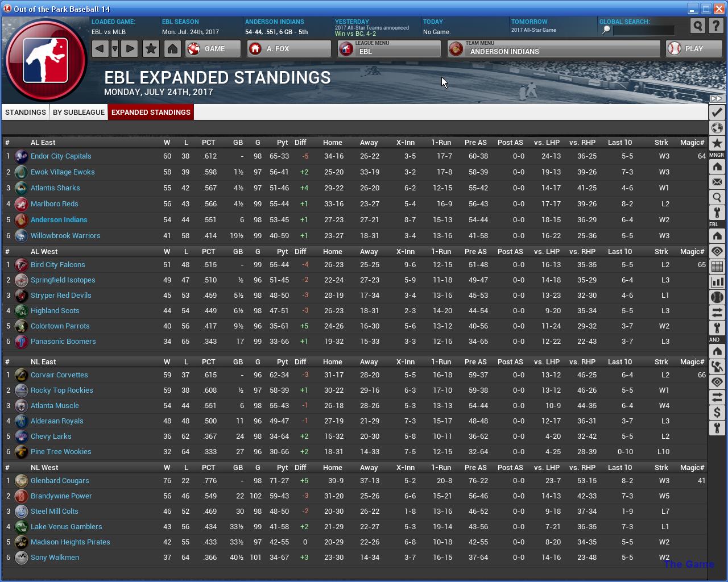Click the NL West division header label
Screen dimensions: 728x582
tap(44, 468)
